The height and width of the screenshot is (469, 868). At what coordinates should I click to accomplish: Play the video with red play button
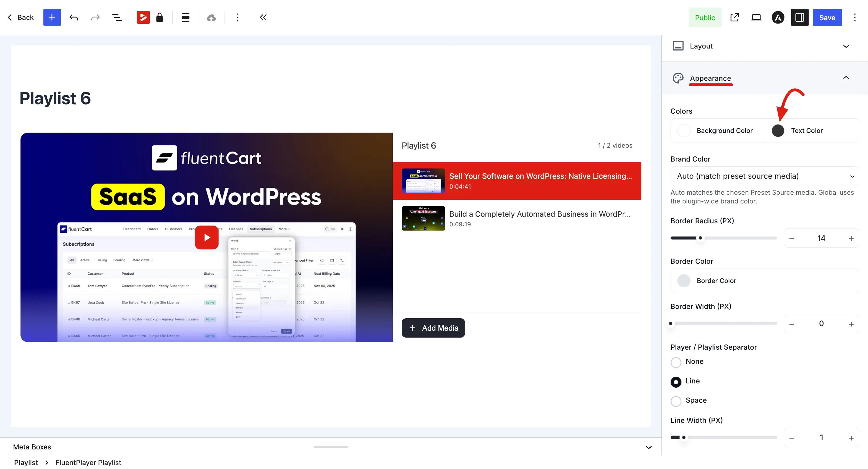click(206, 238)
